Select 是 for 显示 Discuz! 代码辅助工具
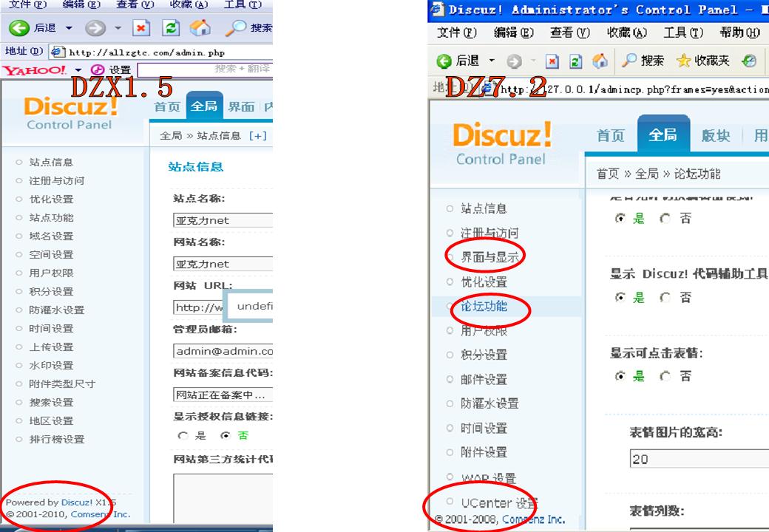Viewport: 769px width, 532px height. click(x=620, y=297)
